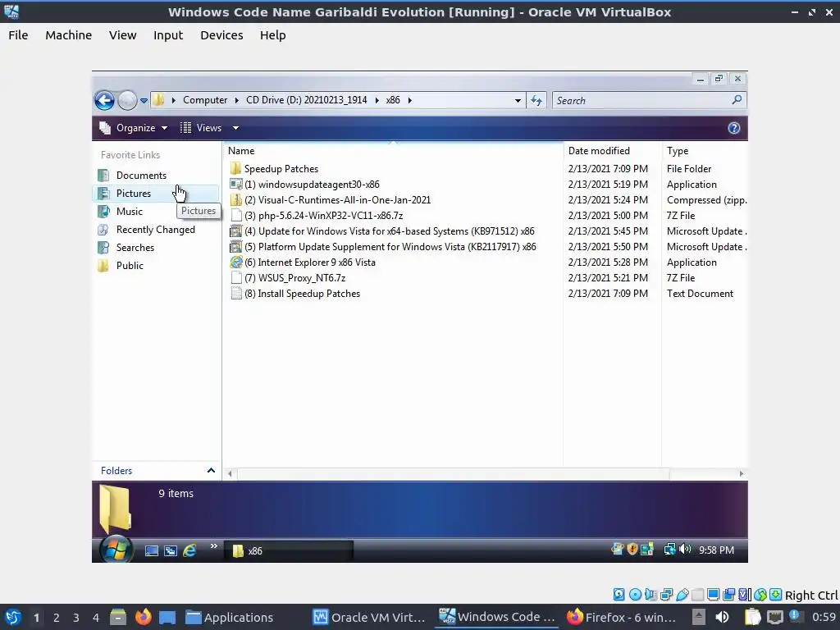Open Public favorite link
Image resolution: width=840 pixels, height=630 pixels.
pyautogui.click(x=130, y=266)
